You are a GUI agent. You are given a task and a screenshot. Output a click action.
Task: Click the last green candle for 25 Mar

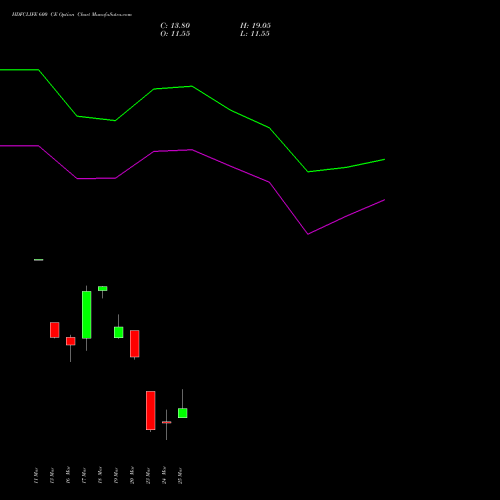pos(183,413)
